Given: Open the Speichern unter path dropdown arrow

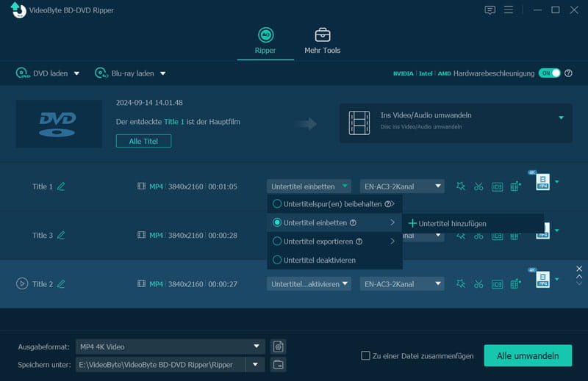Looking at the screenshot, I should 255,365.
